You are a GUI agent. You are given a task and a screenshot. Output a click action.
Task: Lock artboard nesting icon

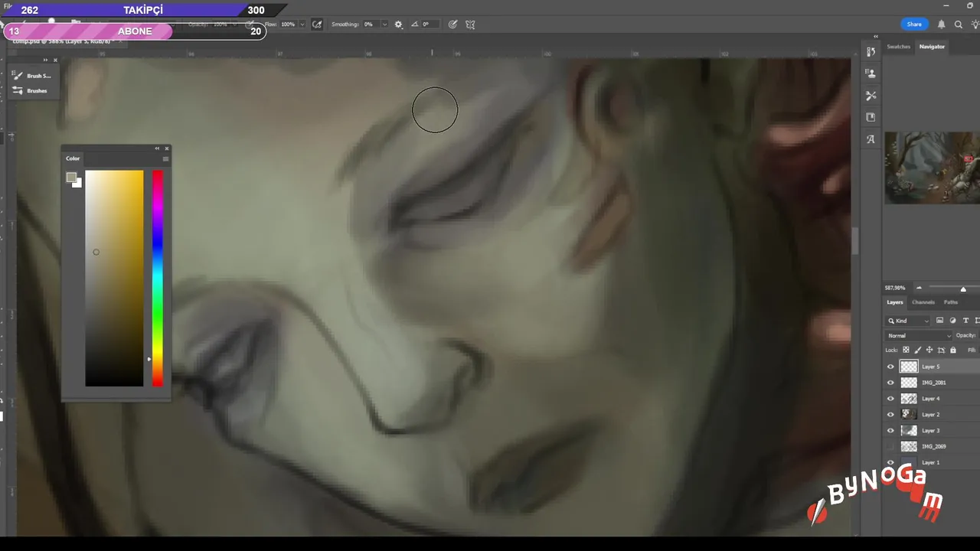point(941,350)
